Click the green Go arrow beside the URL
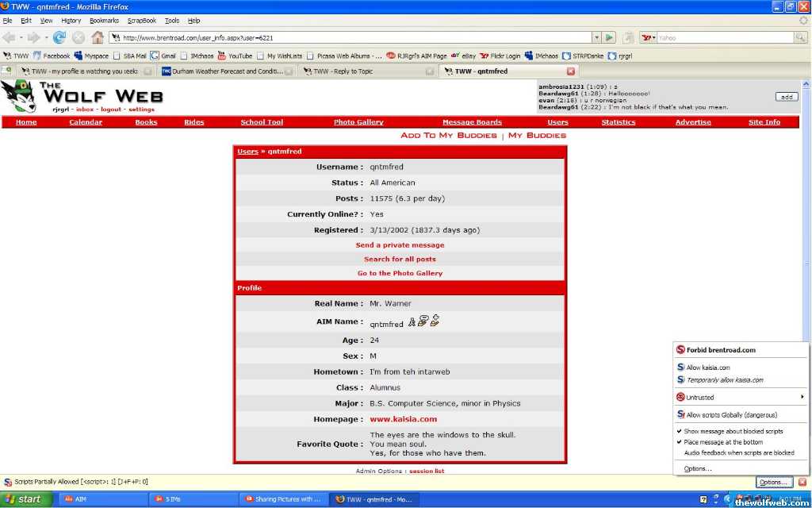 click(609, 37)
